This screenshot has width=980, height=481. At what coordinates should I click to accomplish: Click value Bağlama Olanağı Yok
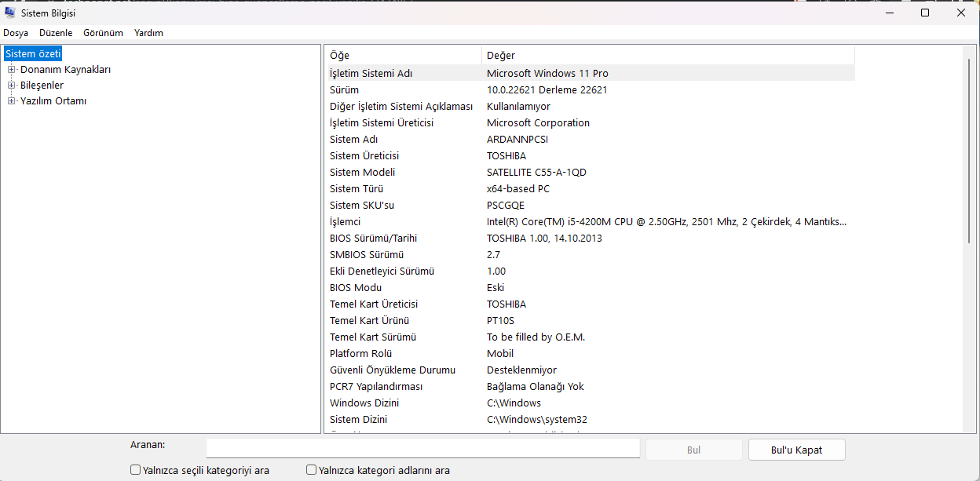tap(536, 386)
